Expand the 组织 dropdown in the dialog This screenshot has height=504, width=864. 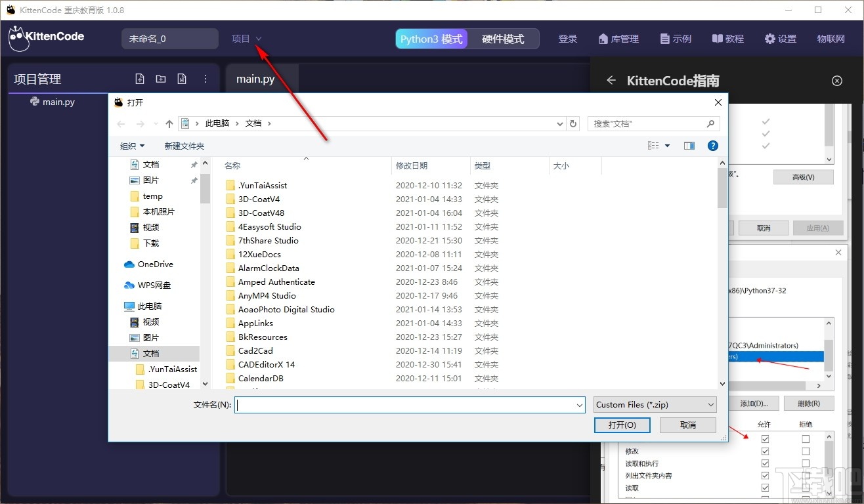tap(131, 145)
